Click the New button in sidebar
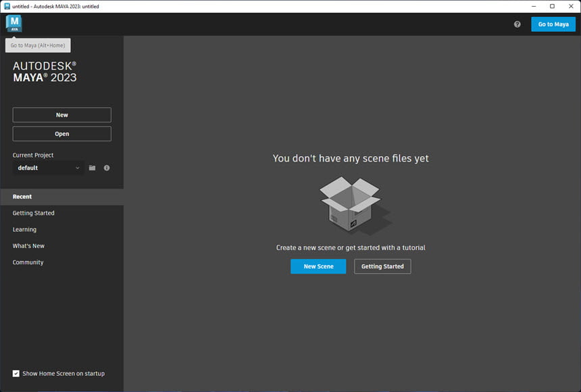The image size is (581, 392). pos(62,115)
